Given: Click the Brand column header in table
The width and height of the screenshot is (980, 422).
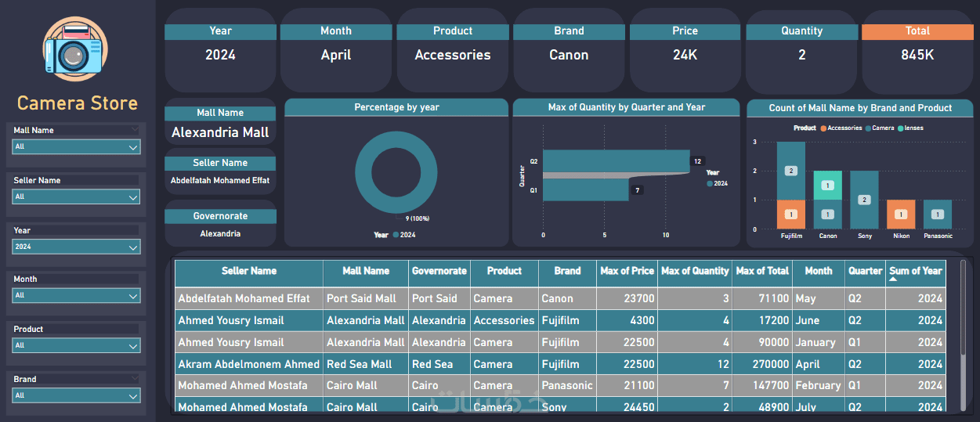Looking at the screenshot, I should (x=567, y=271).
